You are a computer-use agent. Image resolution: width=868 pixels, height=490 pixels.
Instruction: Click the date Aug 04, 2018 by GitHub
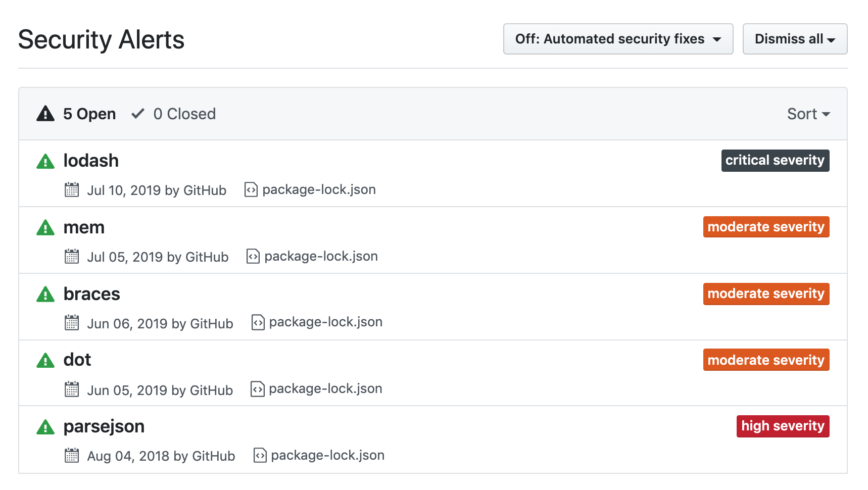161,456
